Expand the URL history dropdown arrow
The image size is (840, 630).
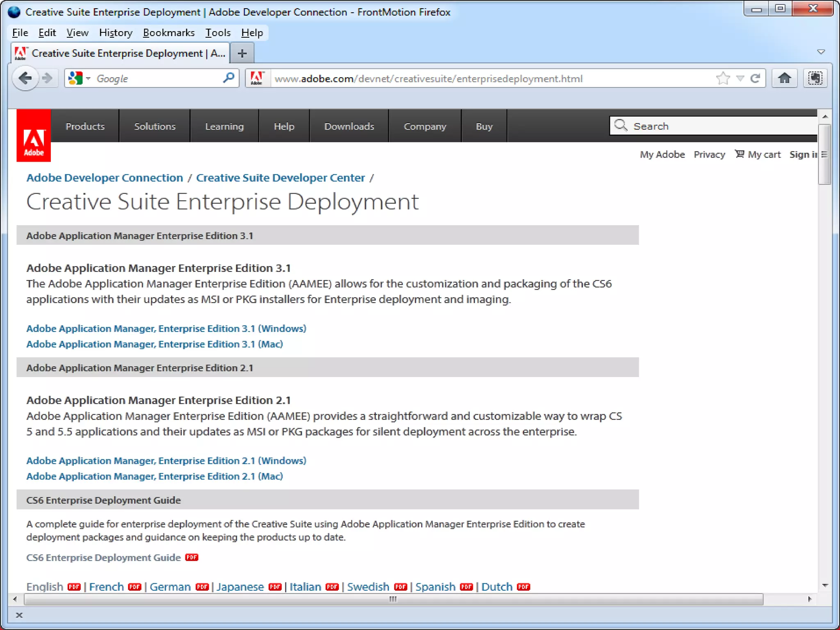(740, 78)
